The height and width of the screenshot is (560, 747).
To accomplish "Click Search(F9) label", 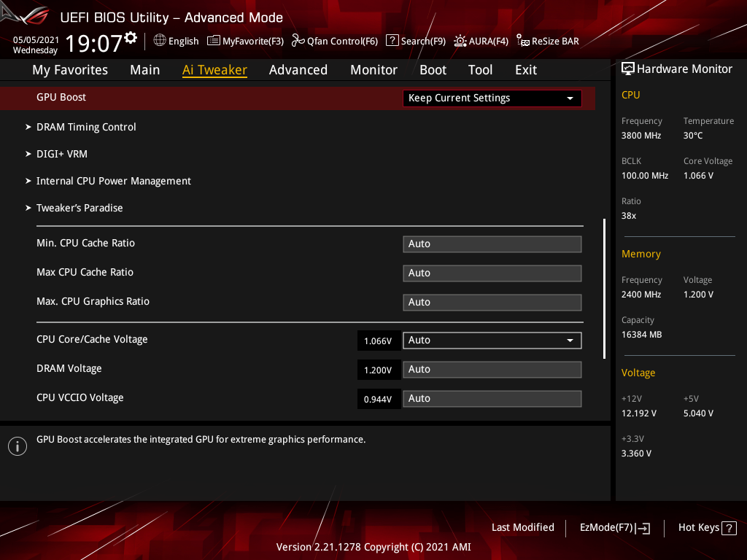I will coord(423,42).
